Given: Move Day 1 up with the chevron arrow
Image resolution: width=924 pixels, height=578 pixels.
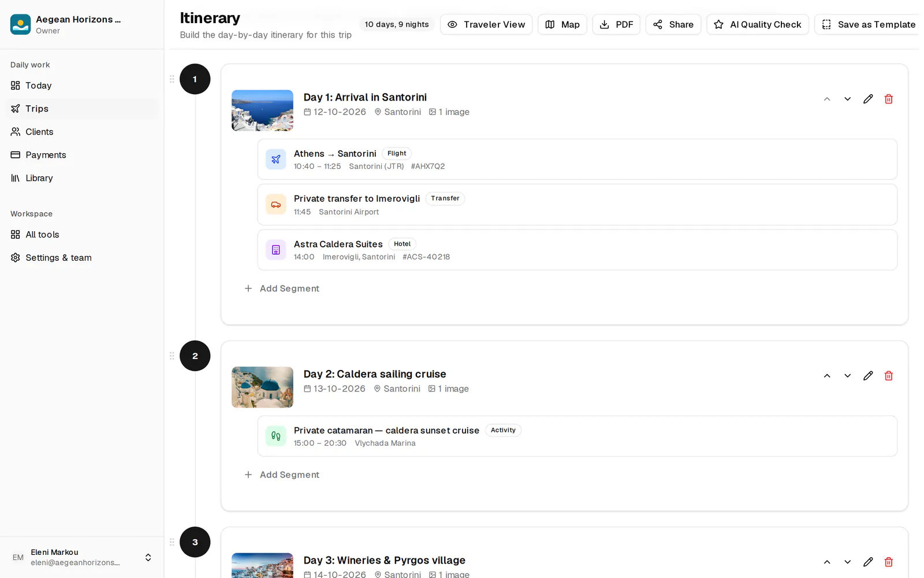Looking at the screenshot, I should [x=827, y=99].
